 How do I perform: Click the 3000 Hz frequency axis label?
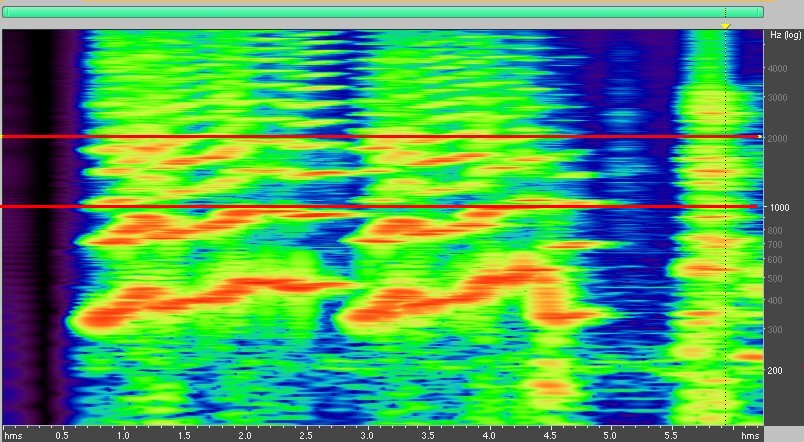coord(777,98)
